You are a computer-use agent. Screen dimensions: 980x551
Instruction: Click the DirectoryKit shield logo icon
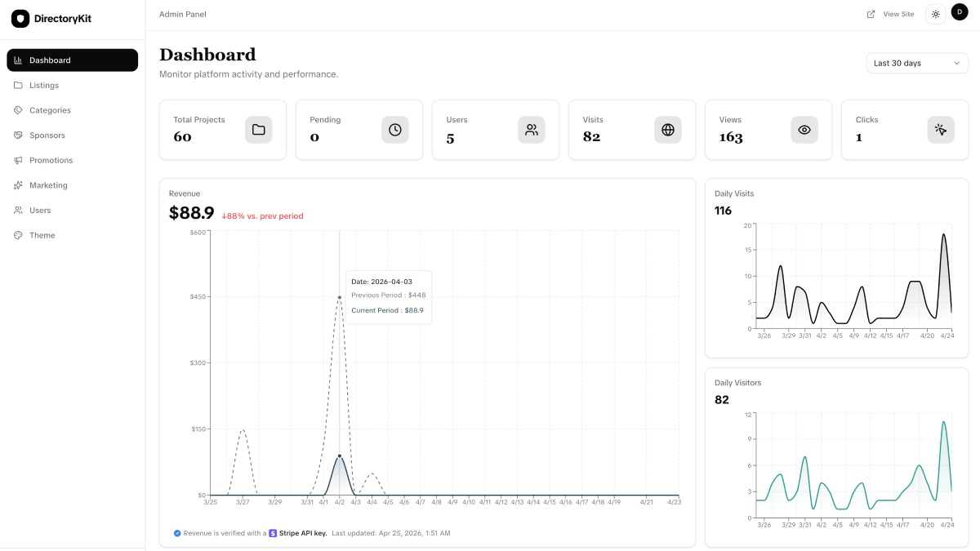tap(20, 19)
